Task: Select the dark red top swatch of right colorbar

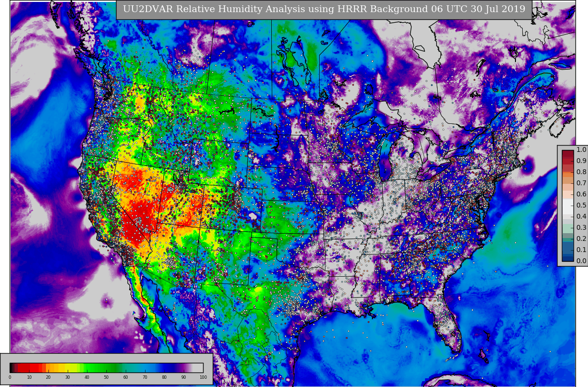Action: coord(568,153)
